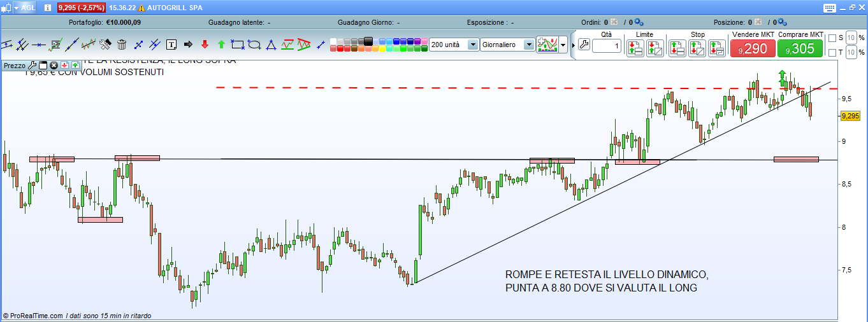Select the horizontal line drawing tool
Image resolution: width=868 pixels, height=322 pixels.
tap(39, 45)
